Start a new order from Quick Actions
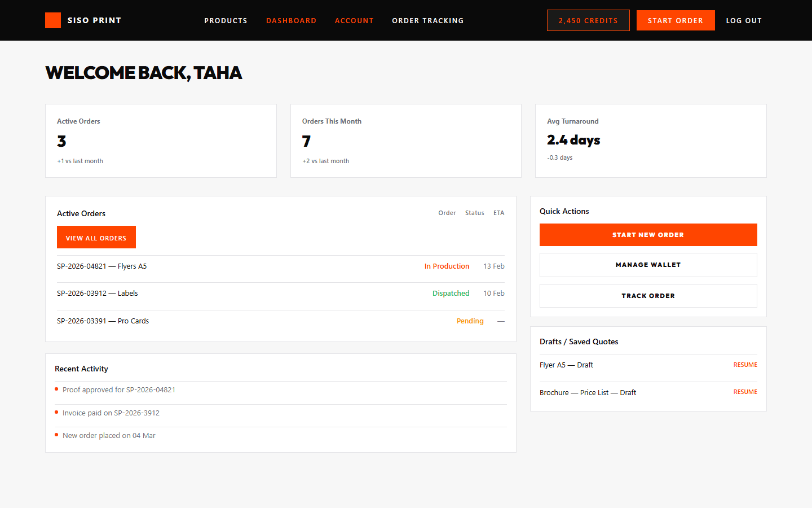This screenshot has height=508, width=812. point(648,234)
